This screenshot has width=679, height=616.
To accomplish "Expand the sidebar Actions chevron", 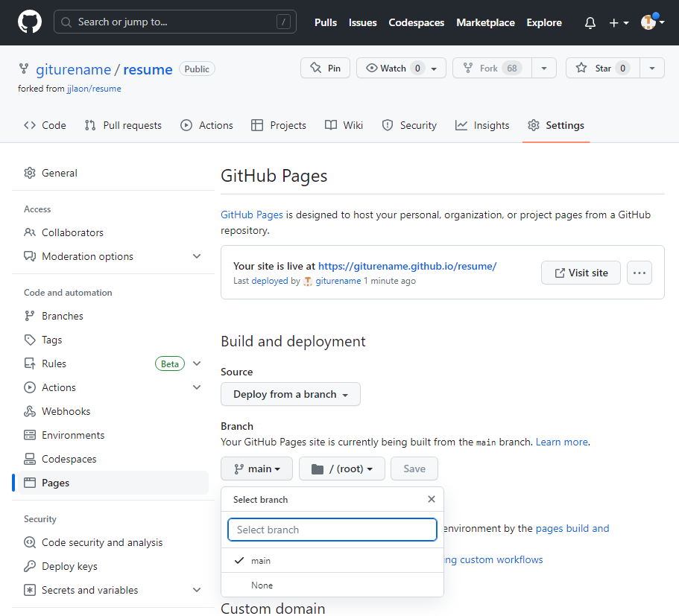I will (197, 387).
